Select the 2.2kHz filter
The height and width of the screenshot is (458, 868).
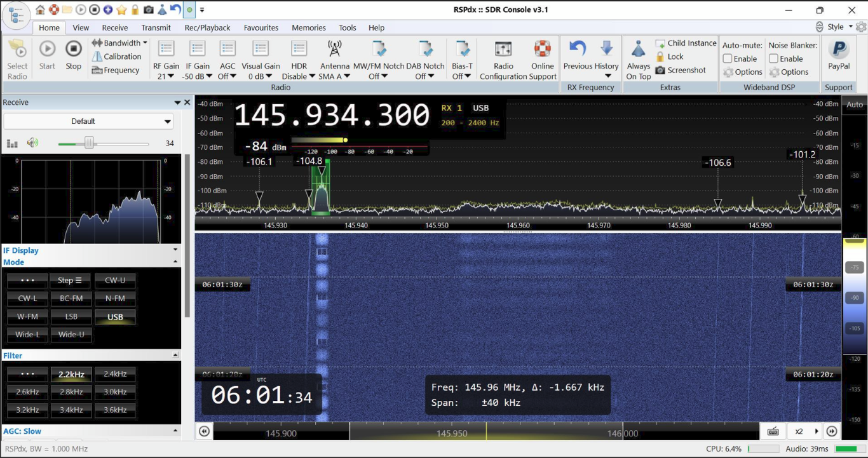point(71,375)
